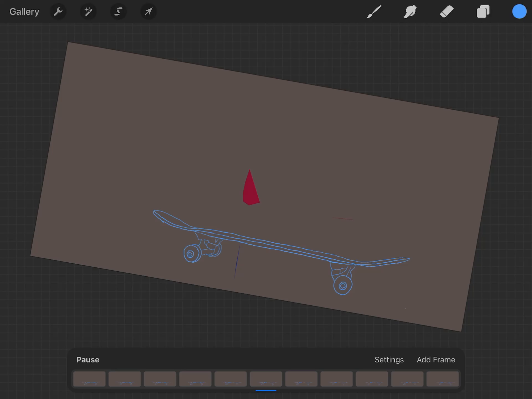Activate the Selection tool

pyautogui.click(x=118, y=12)
